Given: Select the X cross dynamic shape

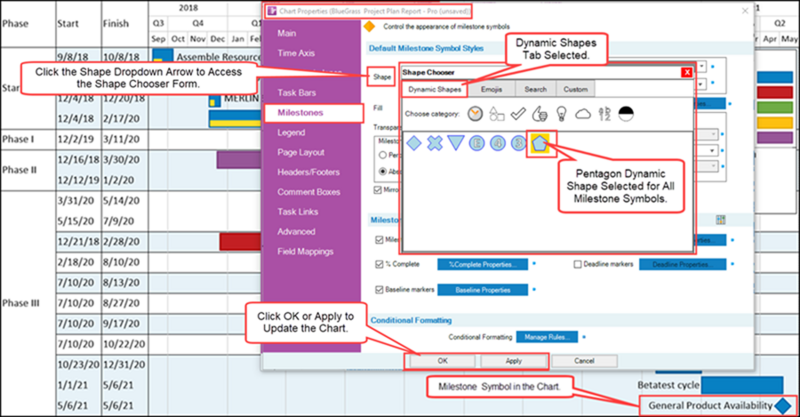Looking at the screenshot, I should [435, 143].
